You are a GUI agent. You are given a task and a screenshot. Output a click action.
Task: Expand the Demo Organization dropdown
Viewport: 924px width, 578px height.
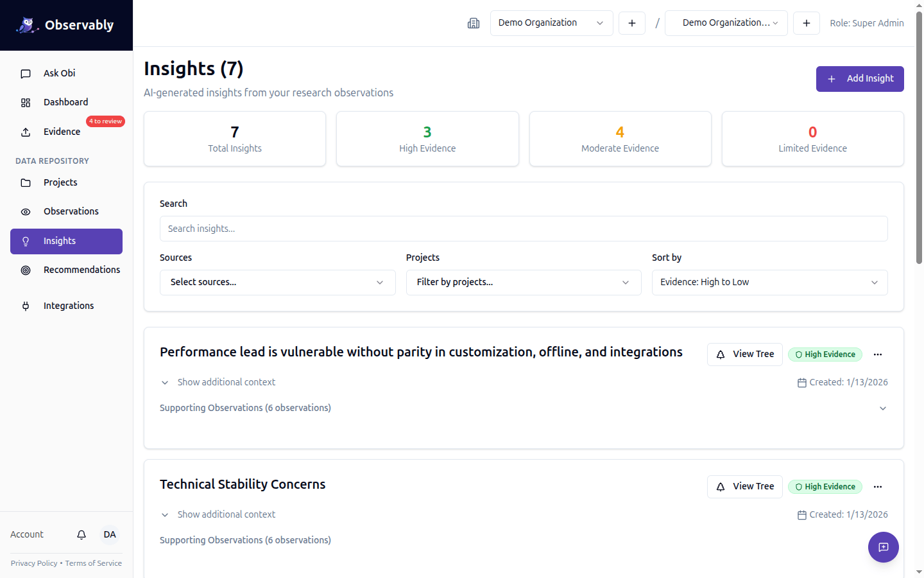click(551, 22)
